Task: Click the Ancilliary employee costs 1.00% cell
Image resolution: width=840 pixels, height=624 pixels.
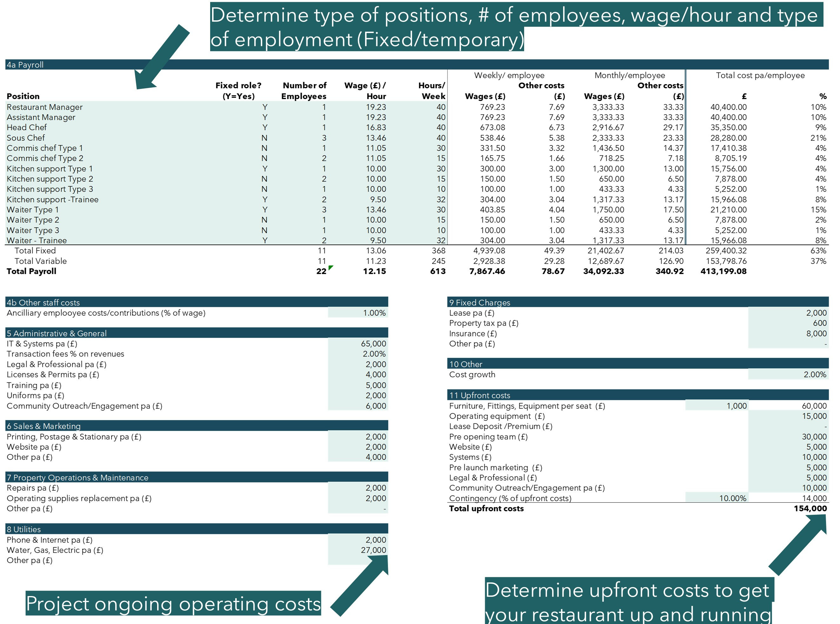Action: coord(374,313)
